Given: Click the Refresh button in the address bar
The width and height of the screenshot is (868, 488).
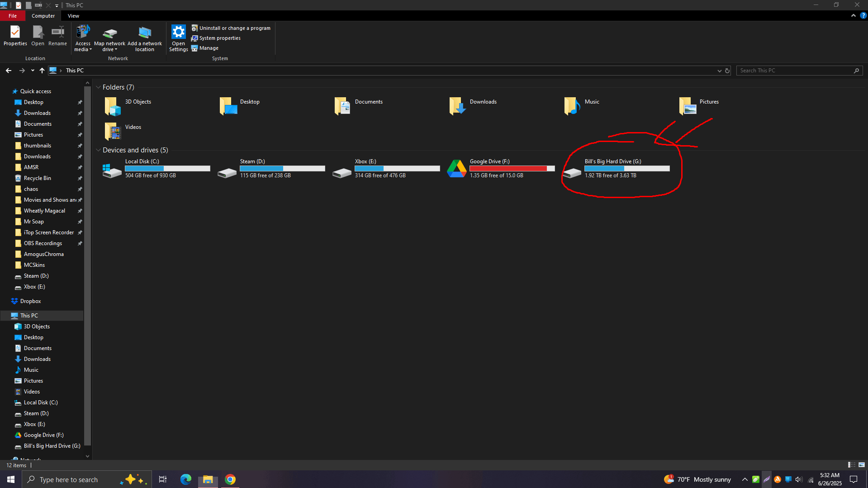Looking at the screenshot, I should point(727,71).
